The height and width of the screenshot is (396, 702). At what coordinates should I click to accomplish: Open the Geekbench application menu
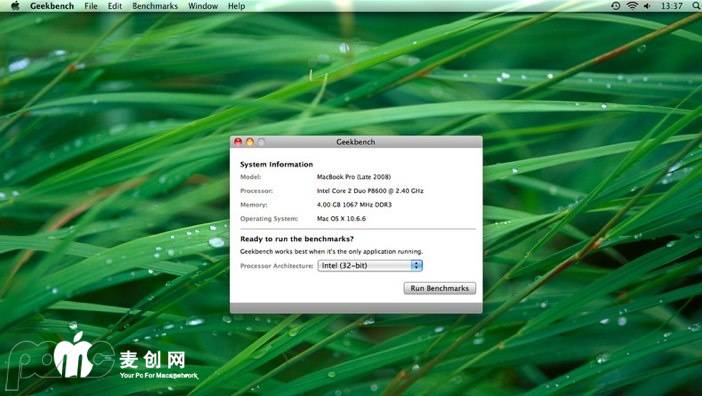(52, 6)
